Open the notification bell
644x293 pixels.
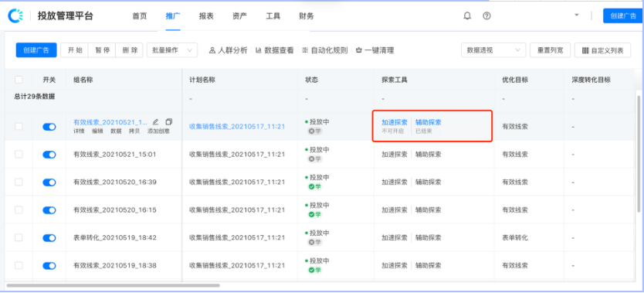pos(467,16)
